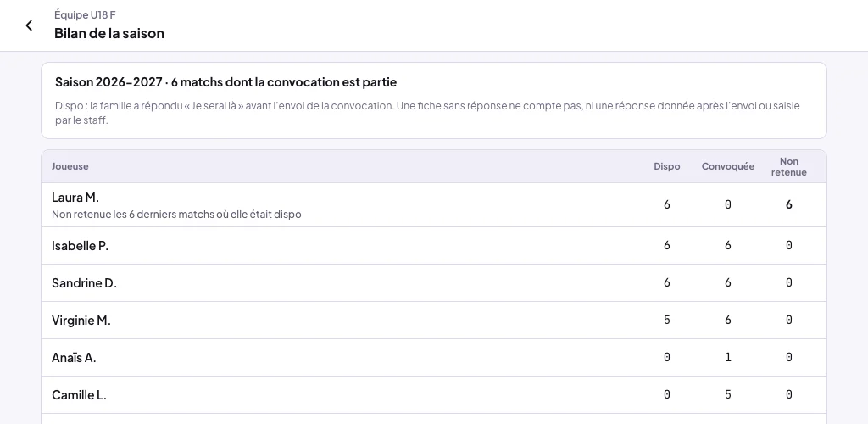Select Camille L.'s Non retenue value 0
This screenshot has width=868, height=424.
(789, 394)
